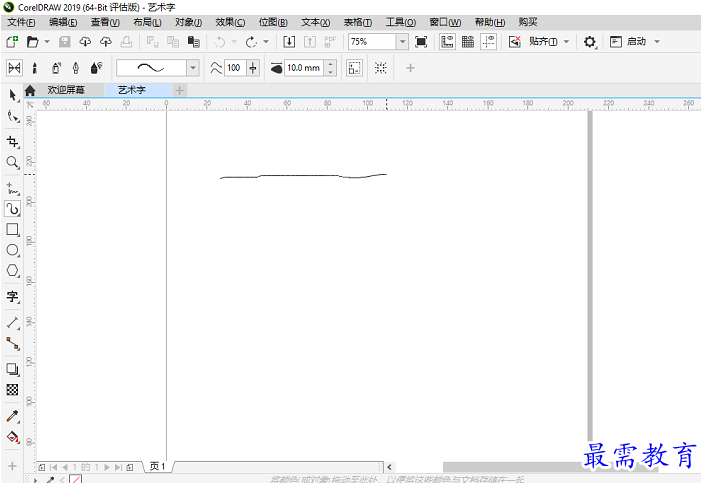
Task: Click the Full-screen preview icon
Action: pos(421,42)
